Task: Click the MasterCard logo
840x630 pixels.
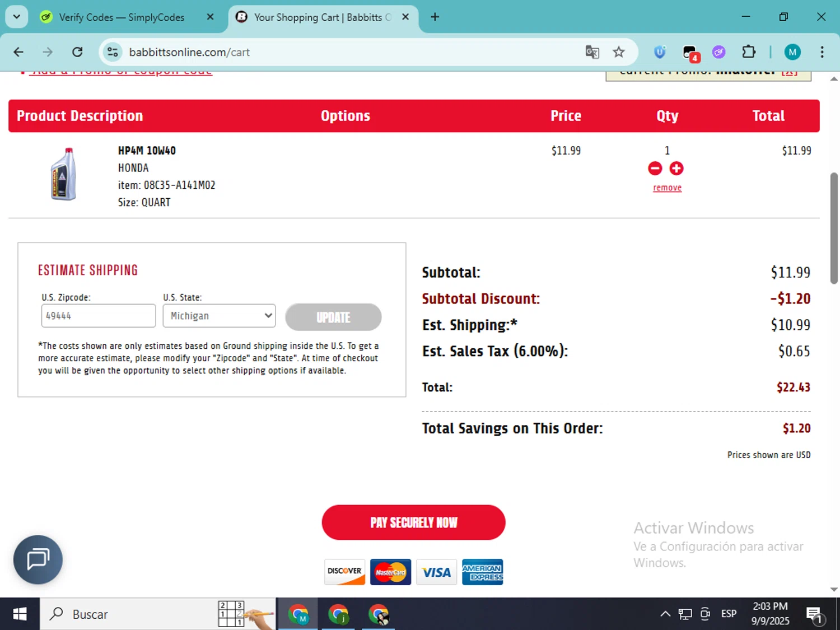Action: pos(391,572)
